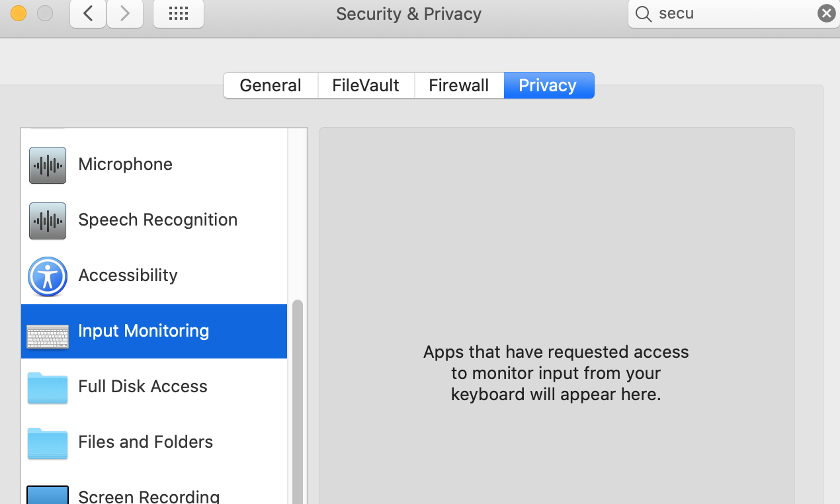
Task: Open the Show All preferences grid icon
Action: tap(178, 13)
